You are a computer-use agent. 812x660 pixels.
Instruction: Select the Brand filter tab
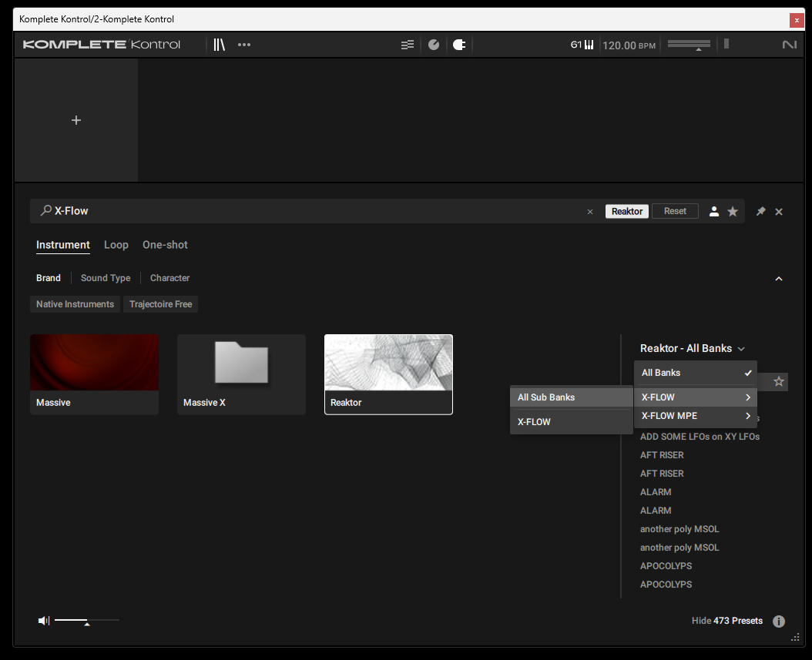[x=49, y=278]
